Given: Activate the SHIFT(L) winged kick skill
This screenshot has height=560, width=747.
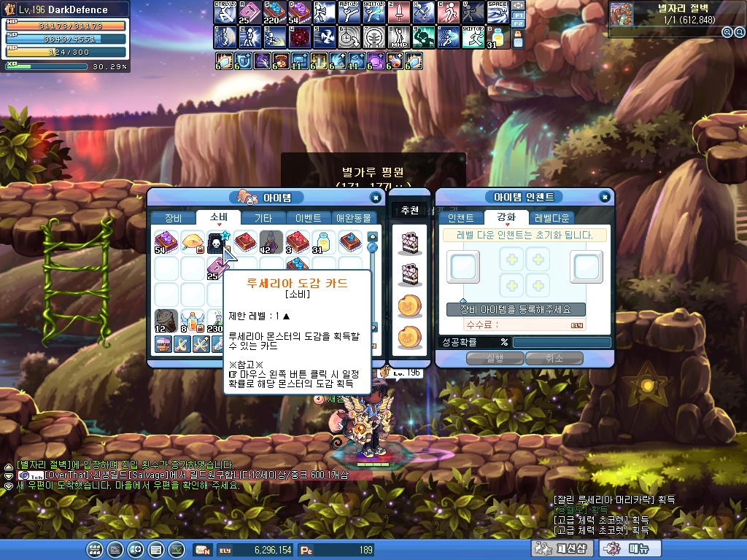Looking at the screenshot, I should [x=373, y=12].
